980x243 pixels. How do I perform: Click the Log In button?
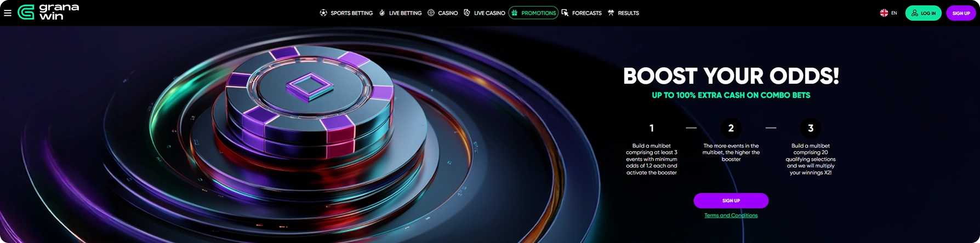coord(923,13)
